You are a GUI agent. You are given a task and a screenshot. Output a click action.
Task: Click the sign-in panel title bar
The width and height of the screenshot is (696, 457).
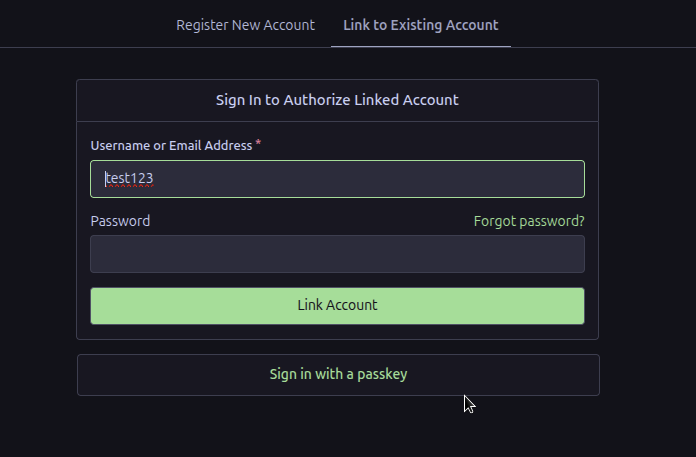(337, 100)
